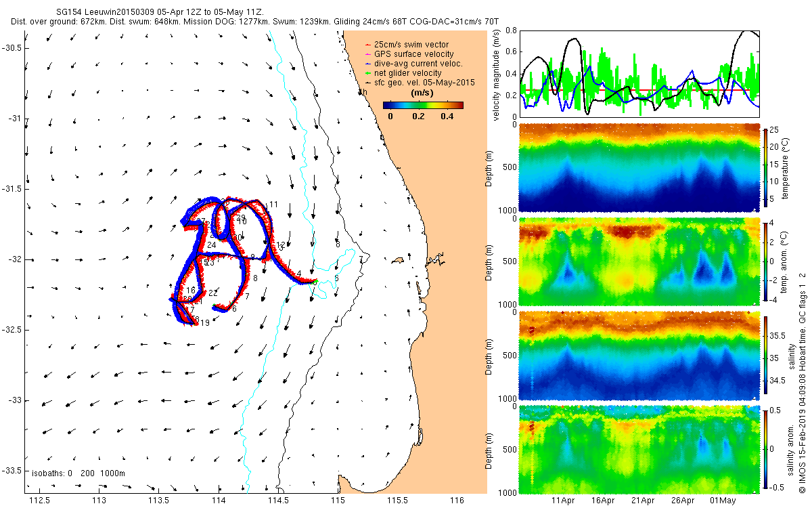This screenshot has height=508, width=812.
Task: Click date tick '01May' on time axis
Action: pos(723,501)
